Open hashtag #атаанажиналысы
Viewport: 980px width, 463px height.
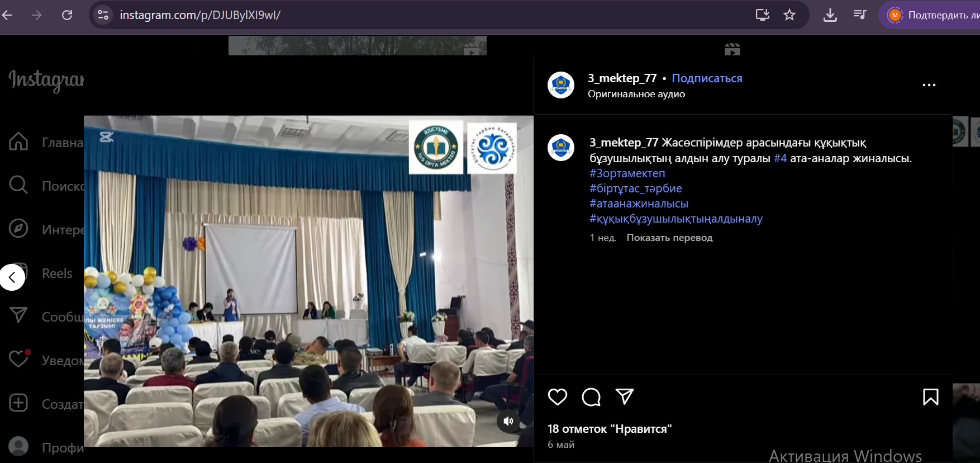[x=639, y=204]
